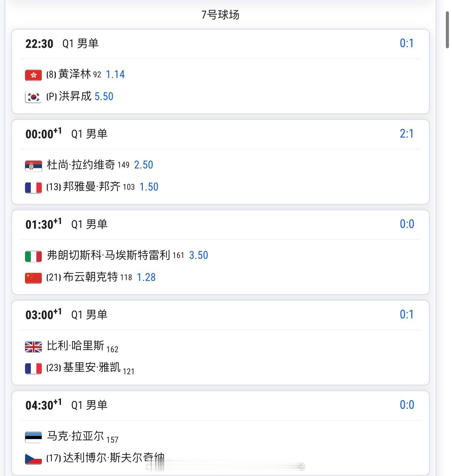
Task: Open player 比利·哈里斯 profile
Action: (x=75, y=346)
